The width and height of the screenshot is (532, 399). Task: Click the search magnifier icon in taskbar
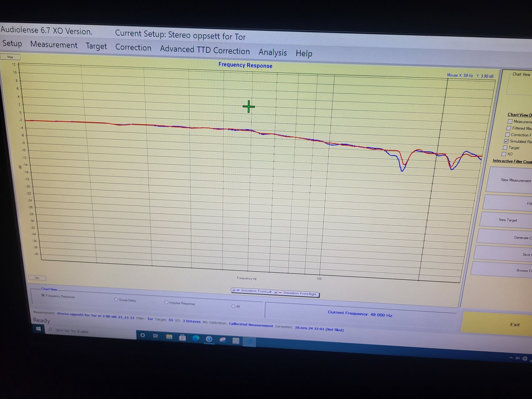pyautogui.click(x=50, y=330)
